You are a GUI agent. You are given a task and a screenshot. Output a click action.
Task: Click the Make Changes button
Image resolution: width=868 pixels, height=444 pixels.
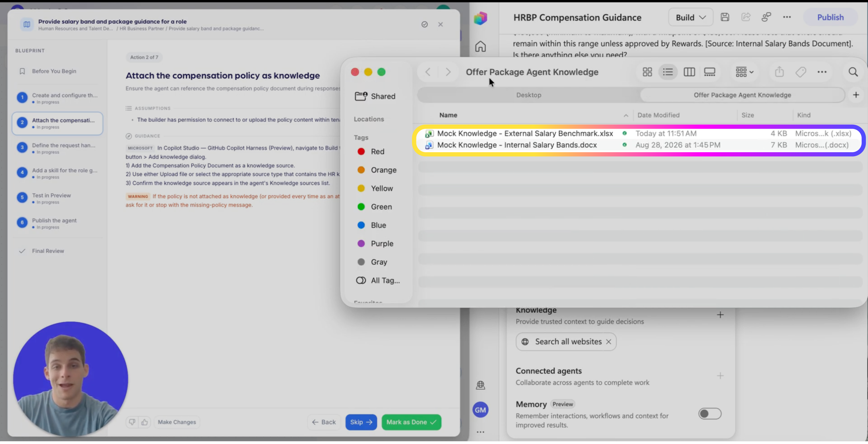click(177, 422)
